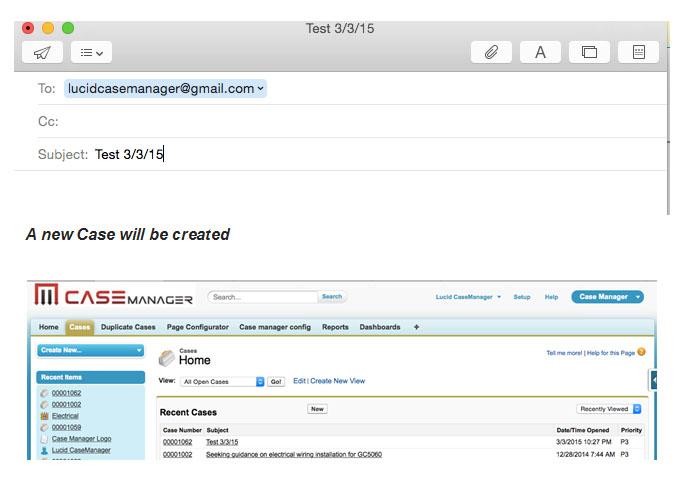694x487 pixels.
Task: Open the photo browser icon
Action: coord(589,52)
